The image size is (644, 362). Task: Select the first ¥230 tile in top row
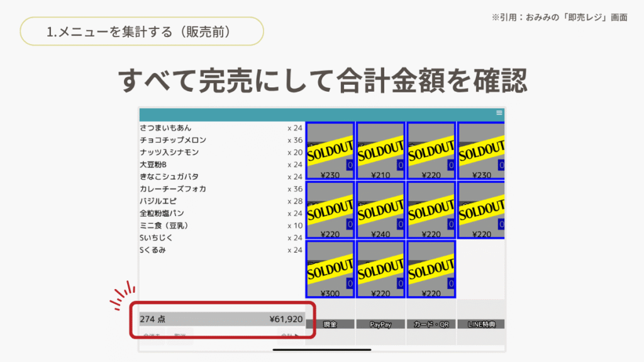330,151
